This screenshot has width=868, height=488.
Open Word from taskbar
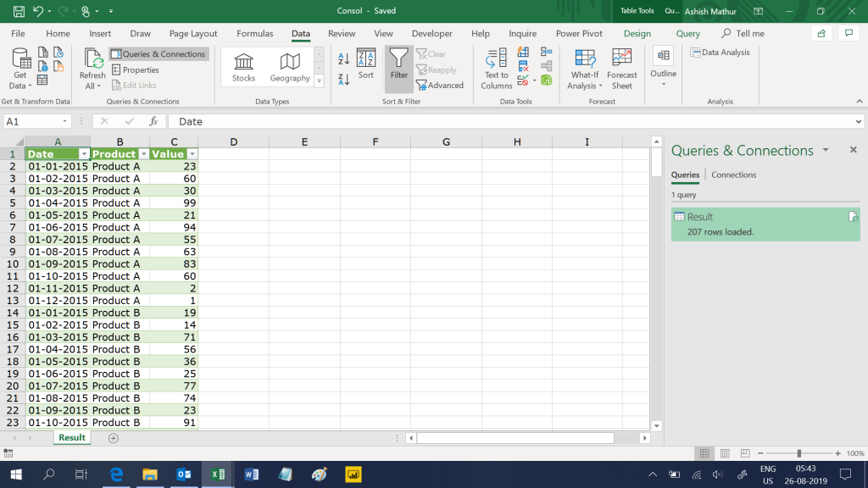tap(251, 474)
